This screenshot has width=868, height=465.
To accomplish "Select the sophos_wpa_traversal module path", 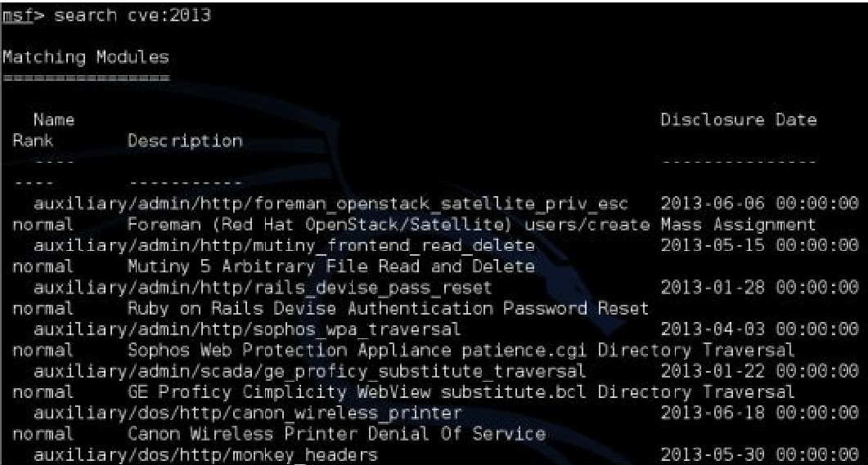I will click(x=247, y=330).
